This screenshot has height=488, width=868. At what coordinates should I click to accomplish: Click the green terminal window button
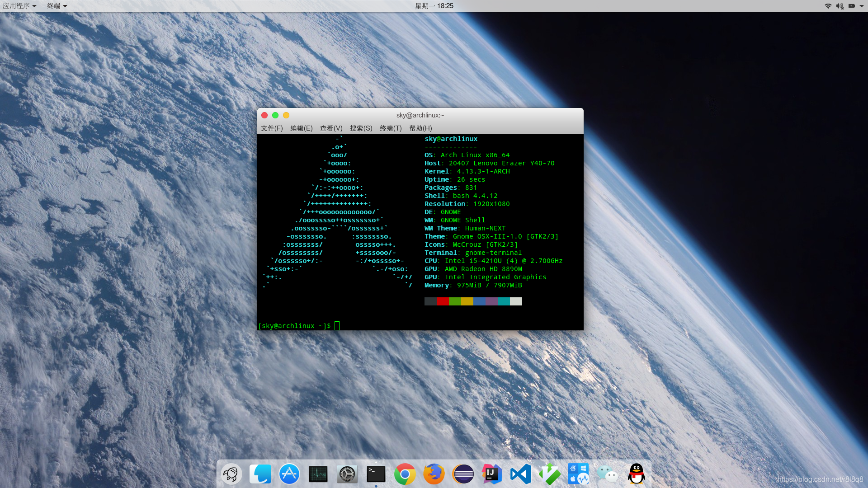(275, 115)
